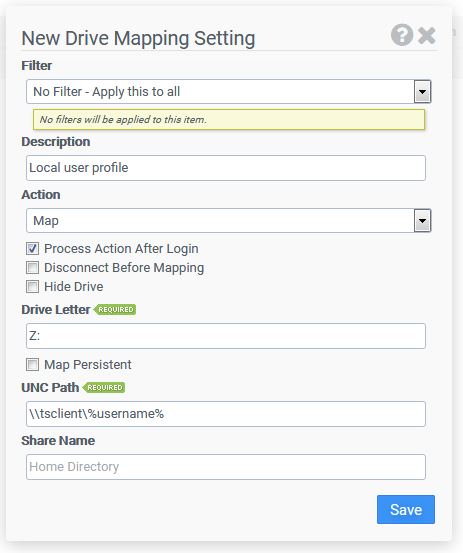Select the No Filter combo box
The width and height of the screenshot is (463, 553).
coord(229,92)
